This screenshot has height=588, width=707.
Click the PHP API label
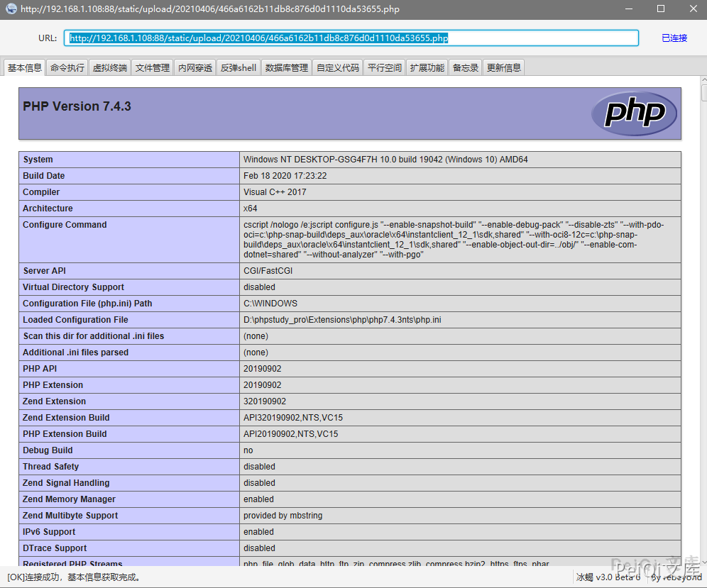pos(40,369)
